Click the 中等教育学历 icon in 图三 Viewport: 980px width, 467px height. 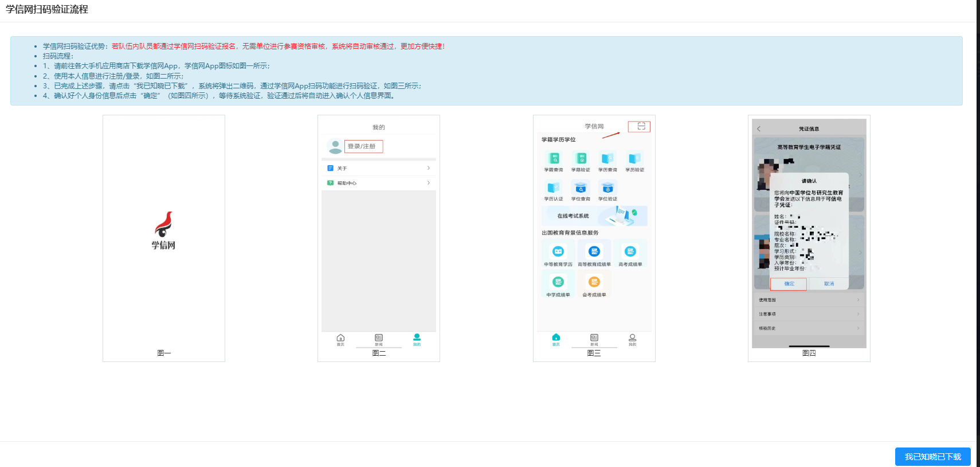[558, 251]
